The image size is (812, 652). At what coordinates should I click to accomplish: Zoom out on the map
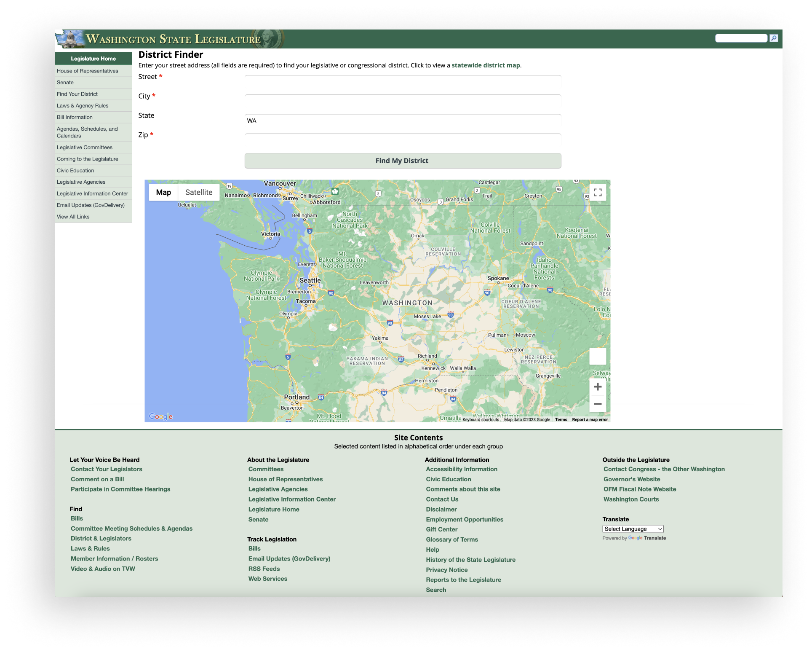click(597, 404)
